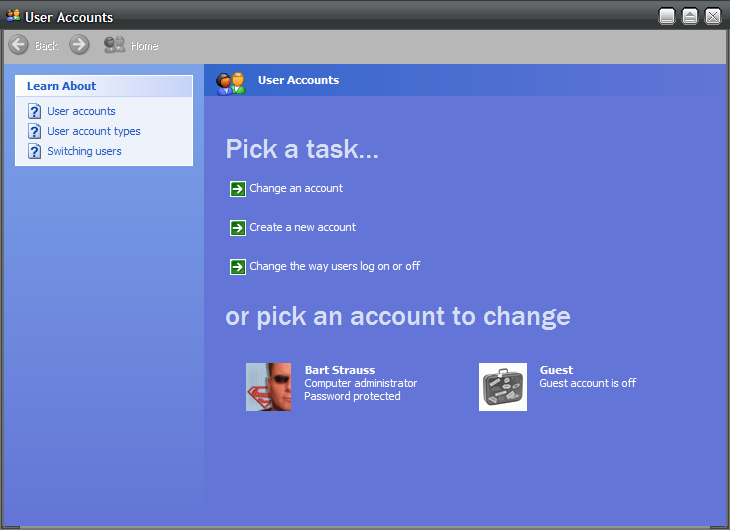730x530 pixels.
Task: Click green arrow beside log on or off option
Action: click(237, 267)
